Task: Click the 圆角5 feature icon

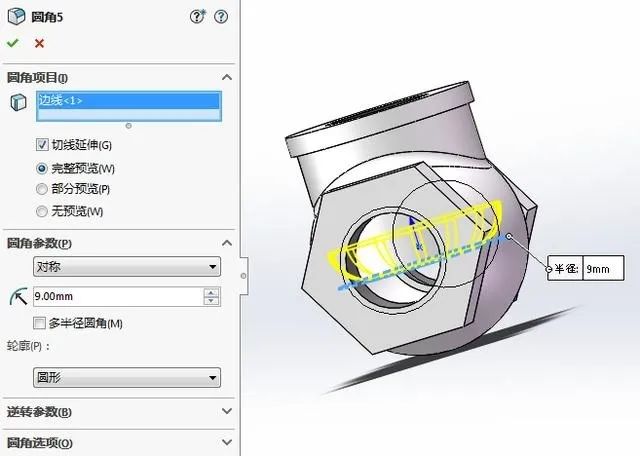Action: point(16,17)
